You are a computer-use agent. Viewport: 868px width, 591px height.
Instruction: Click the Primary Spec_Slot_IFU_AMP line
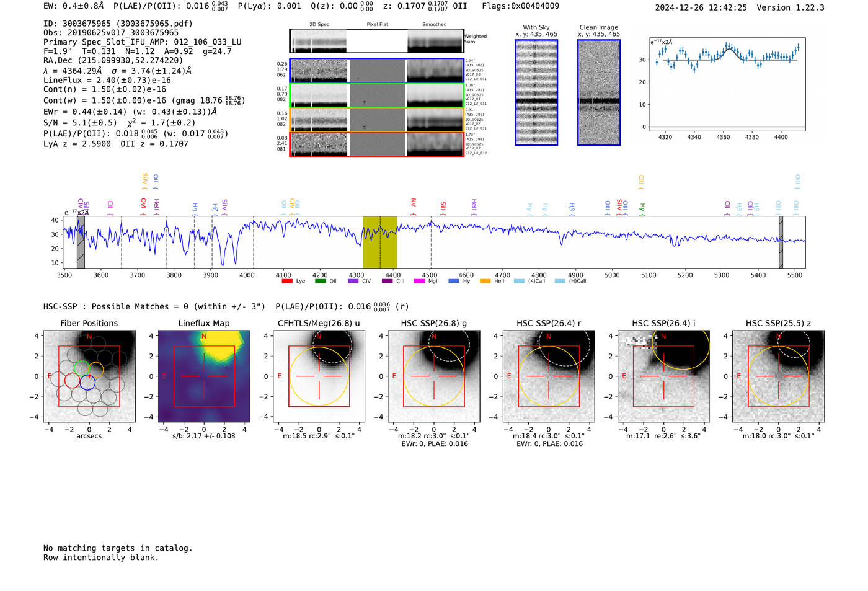pyautogui.click(x=143, y=42)
